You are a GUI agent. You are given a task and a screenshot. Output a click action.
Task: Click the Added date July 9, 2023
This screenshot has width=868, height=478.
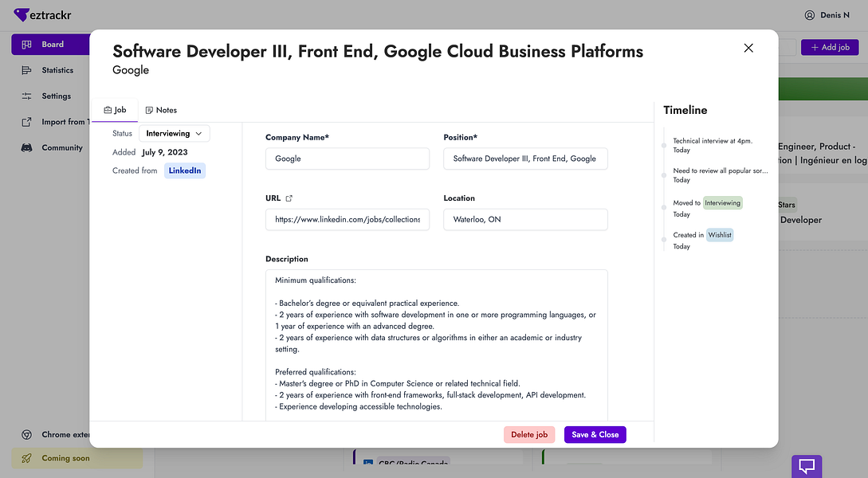pos(165,152)
